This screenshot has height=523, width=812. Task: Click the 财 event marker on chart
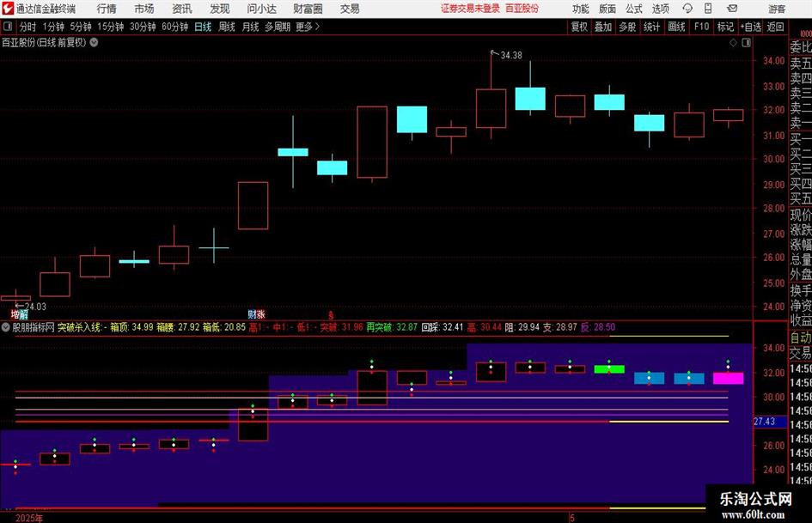pos(252,313)
